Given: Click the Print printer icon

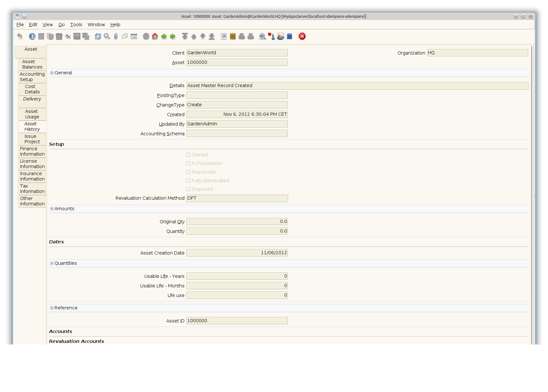Looking at the screenshot, I should tap(251, 36).
